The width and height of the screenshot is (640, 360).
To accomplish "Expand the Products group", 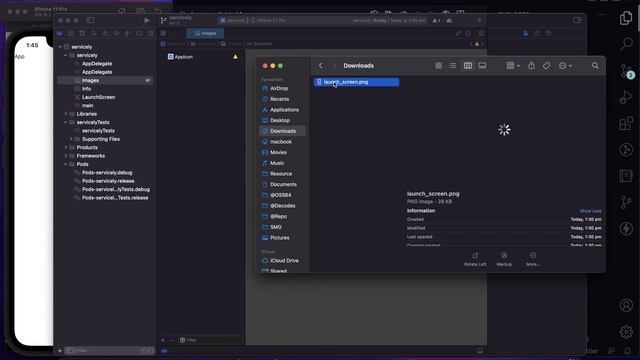I will click(66, 147).
